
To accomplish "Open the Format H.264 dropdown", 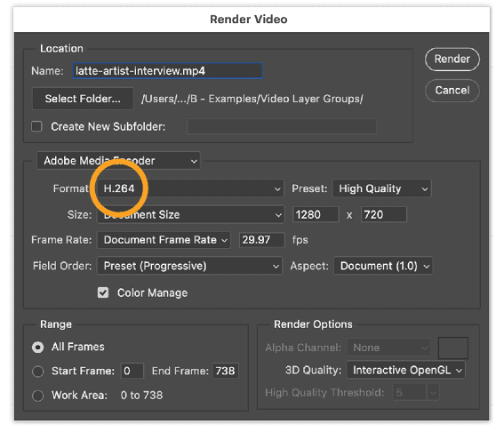I will (x=190, y=188).
